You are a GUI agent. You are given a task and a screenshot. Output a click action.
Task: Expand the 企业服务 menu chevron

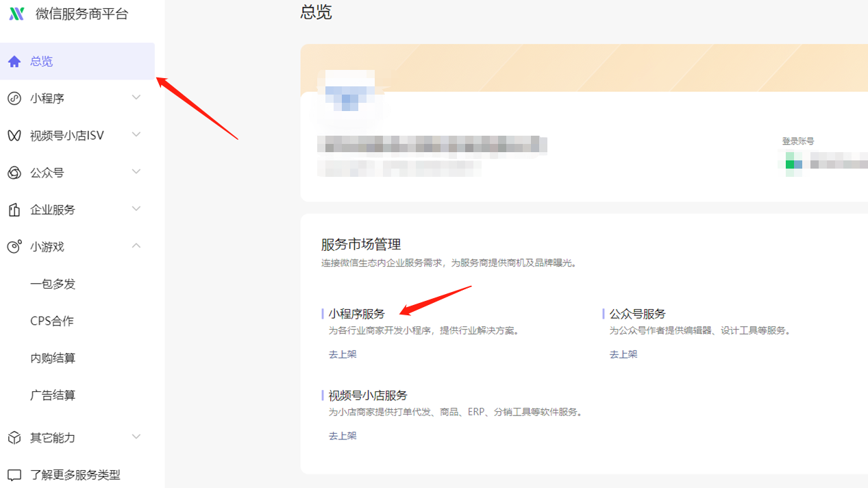click(136, 209)
